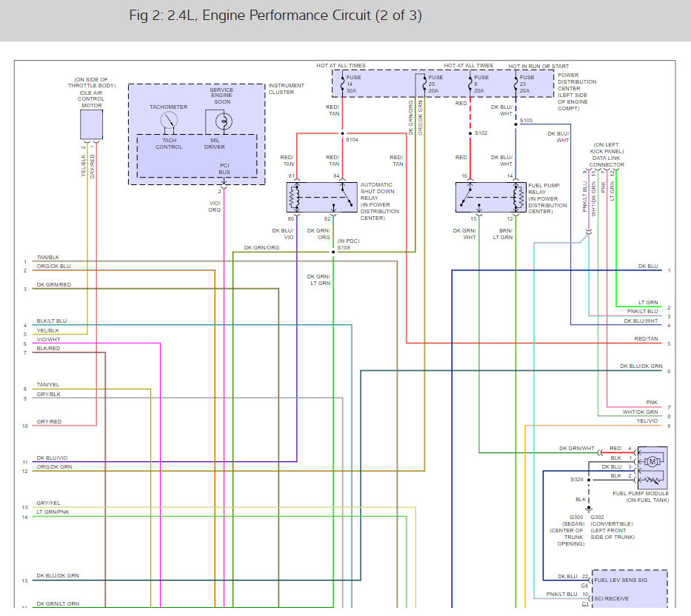Click the fuel level sender resistor symbol
Viewport: 691px width, 616px height.
click(652, 480)
